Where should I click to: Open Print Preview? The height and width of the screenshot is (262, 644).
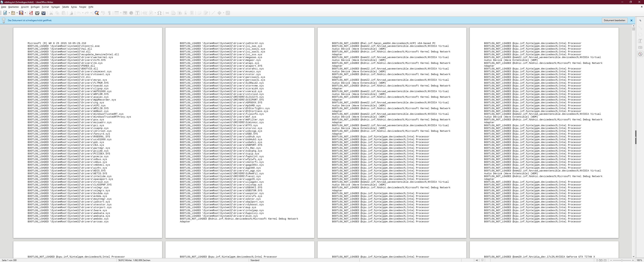(x=43, y=13)
